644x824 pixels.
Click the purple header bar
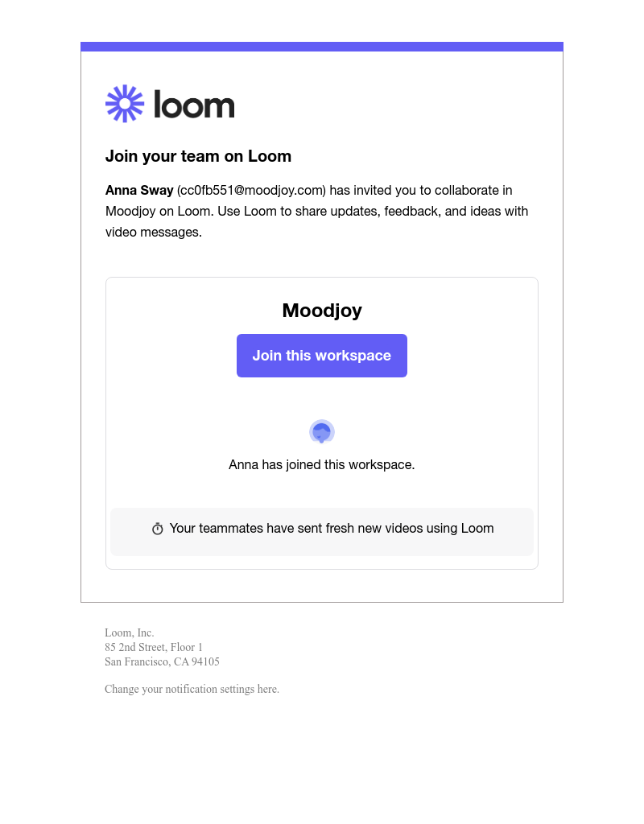(322, 47)
